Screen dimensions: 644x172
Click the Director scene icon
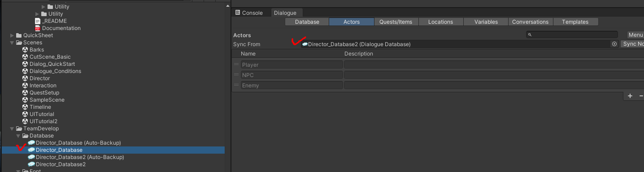[x=25, y=78]
